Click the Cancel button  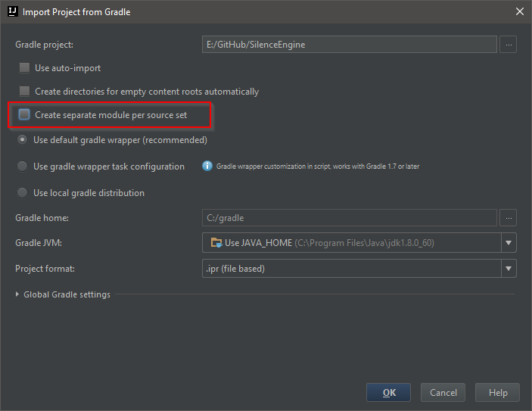(x=443, y=393)
